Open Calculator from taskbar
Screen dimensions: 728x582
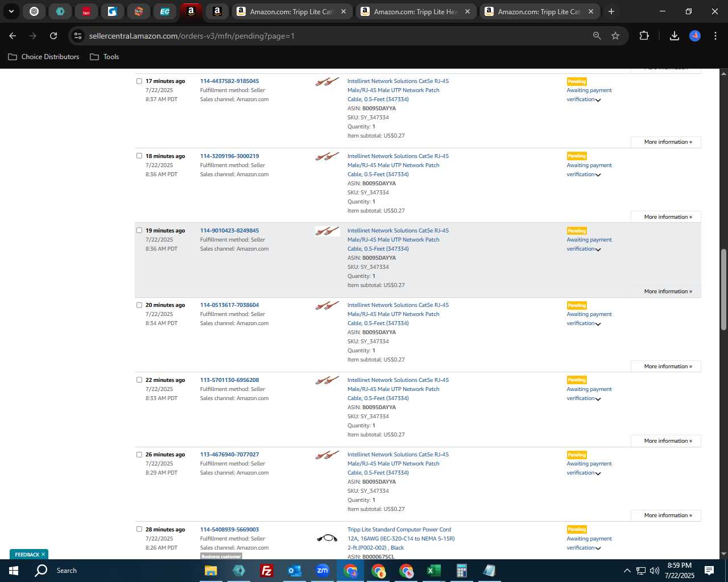tap(462, 571)
